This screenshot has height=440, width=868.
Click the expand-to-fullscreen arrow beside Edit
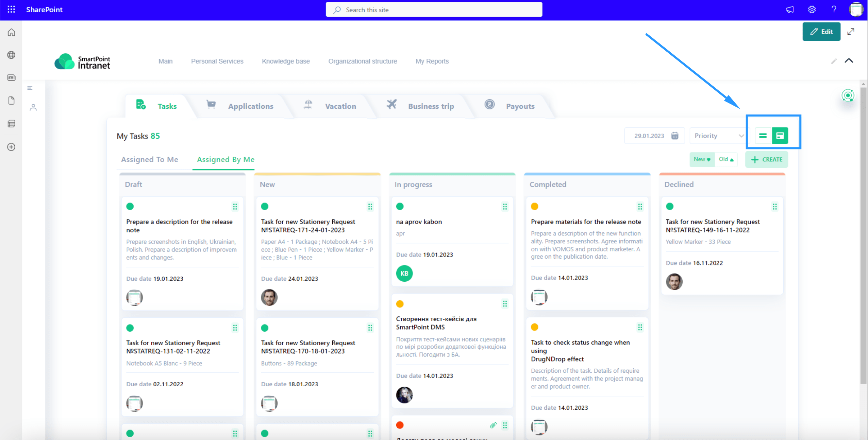click(x=851, y=32)
